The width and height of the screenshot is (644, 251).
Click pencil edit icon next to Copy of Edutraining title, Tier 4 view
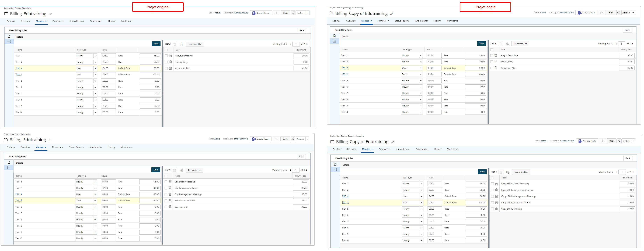tap(392, 142)
